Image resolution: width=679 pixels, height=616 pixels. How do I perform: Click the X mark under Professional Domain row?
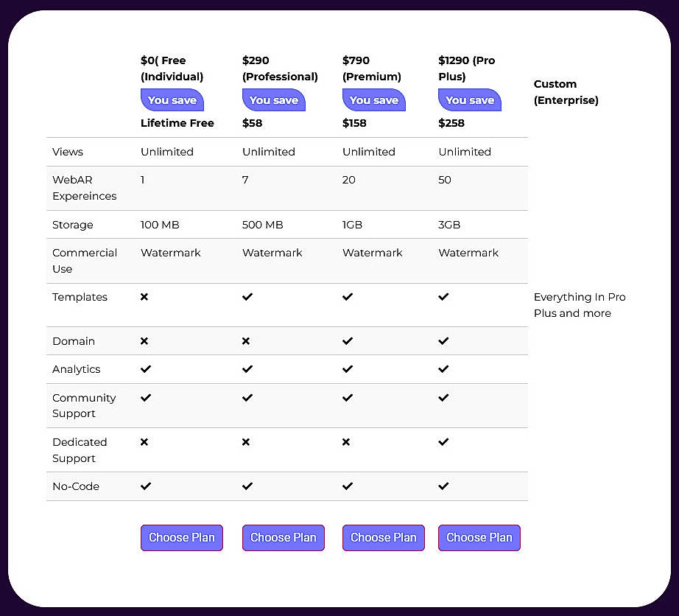point(246,341)
